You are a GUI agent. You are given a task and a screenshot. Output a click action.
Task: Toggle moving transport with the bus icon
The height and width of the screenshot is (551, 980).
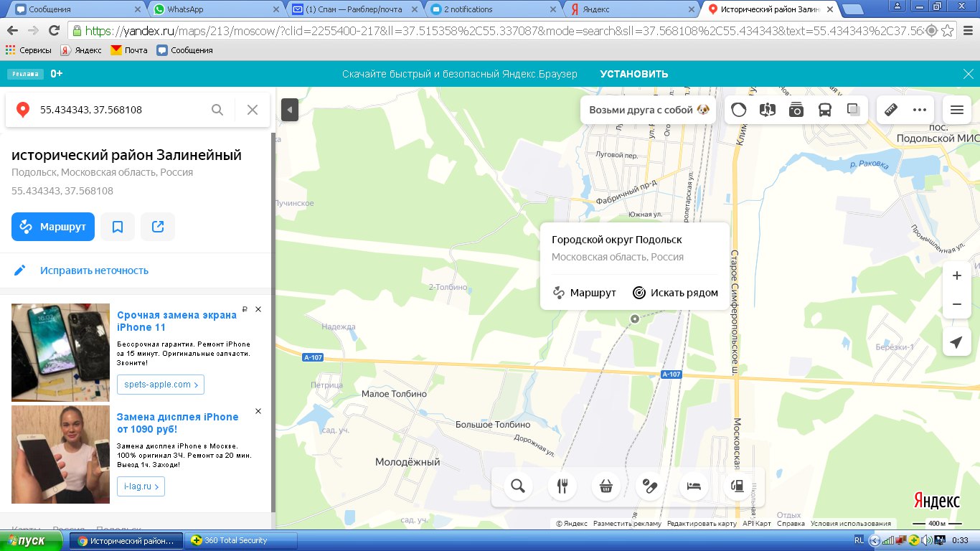825,110
